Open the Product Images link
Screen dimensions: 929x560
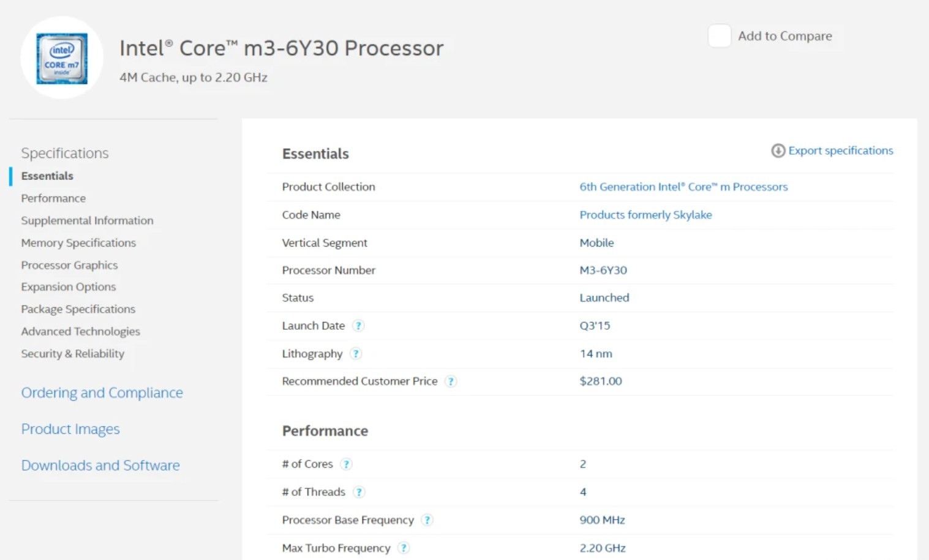point(70,429)
